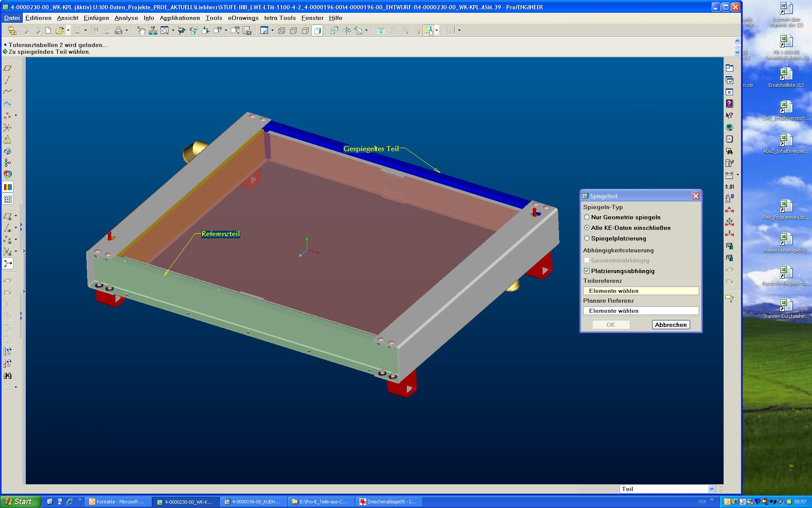Click the Print icon in toolbar
Image resolution: width=812 pixels, height=508 pixels.
click(x=118, y=30)
